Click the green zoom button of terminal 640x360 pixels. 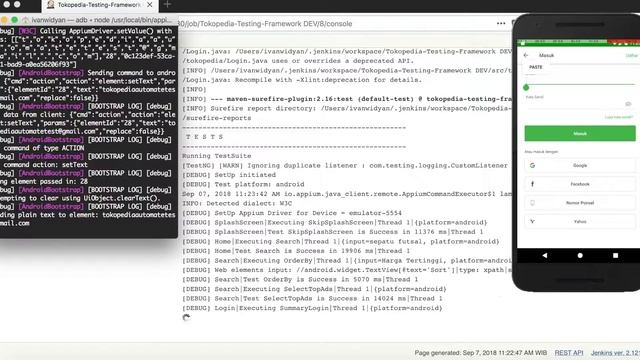(14, 20)
